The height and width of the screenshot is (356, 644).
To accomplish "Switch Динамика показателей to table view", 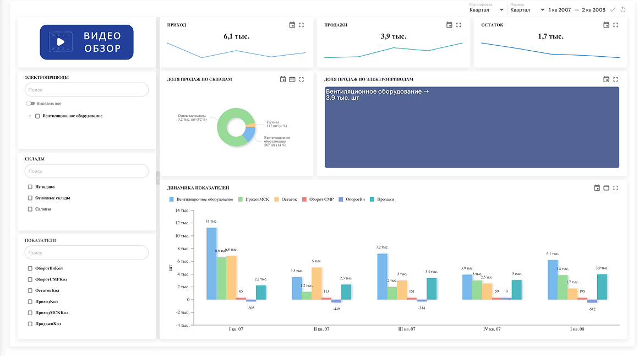I will [606, 188].
